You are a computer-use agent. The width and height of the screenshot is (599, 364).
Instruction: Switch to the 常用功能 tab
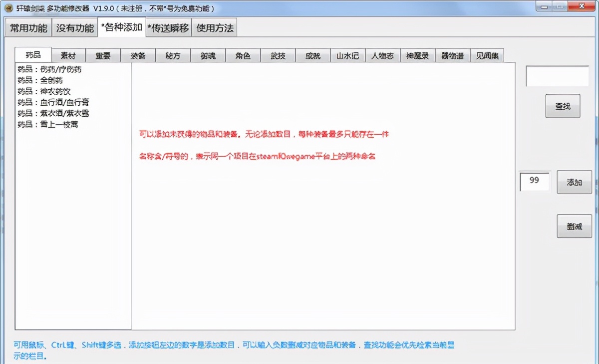pyautogui.click(x=27, y=28)
